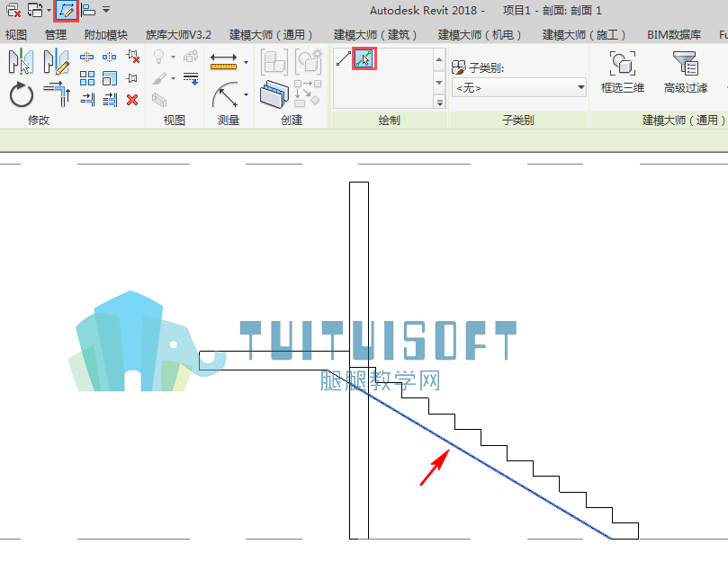Select the blue sloped line under the stairs

coord(483,462)
